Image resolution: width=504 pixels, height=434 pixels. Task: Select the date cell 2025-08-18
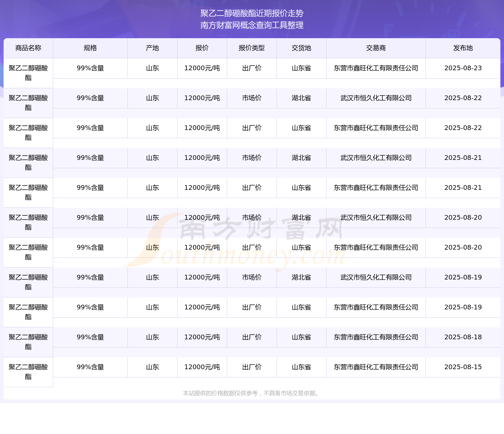[463, 337]
